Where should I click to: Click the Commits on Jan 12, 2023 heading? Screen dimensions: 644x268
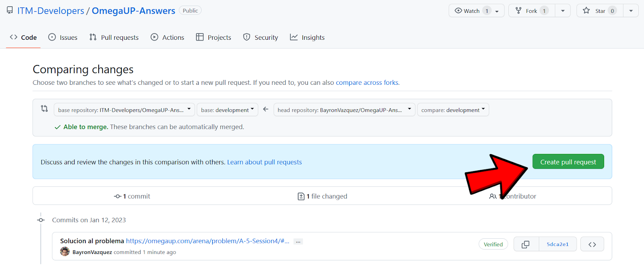click(x=89, y=220)
